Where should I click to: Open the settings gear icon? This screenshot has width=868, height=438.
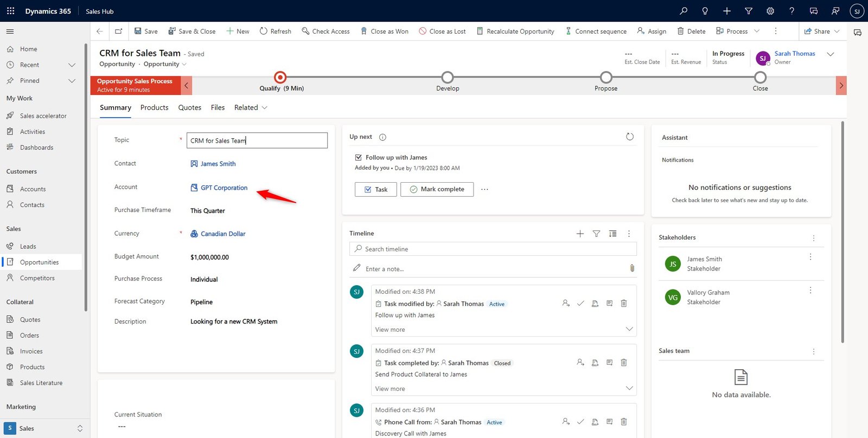coord(770,11)
